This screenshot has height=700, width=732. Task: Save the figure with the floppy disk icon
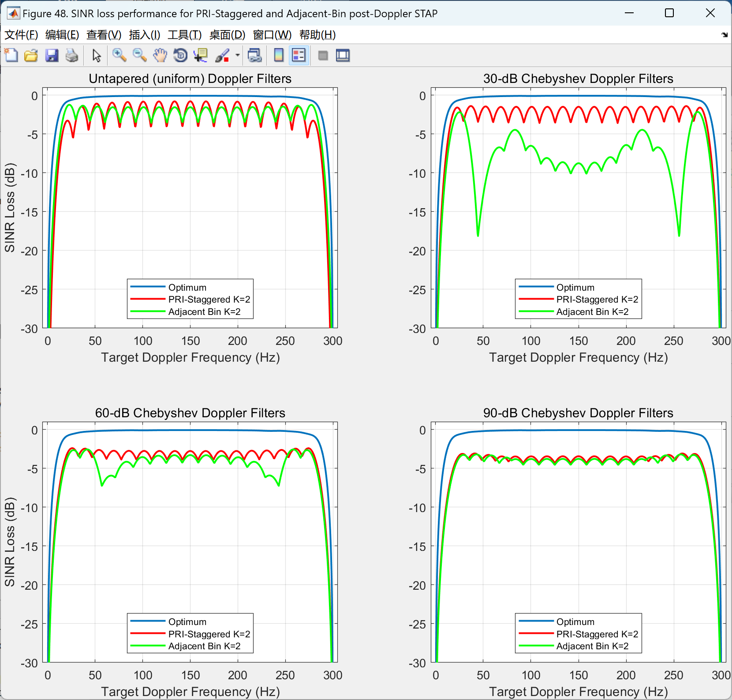pos(52,55)
